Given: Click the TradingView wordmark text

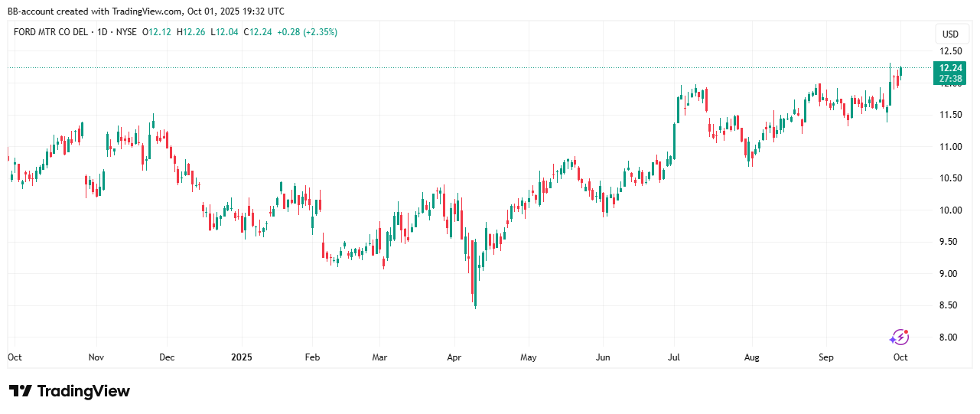Looking at the screenshot, I should (83, 391).
